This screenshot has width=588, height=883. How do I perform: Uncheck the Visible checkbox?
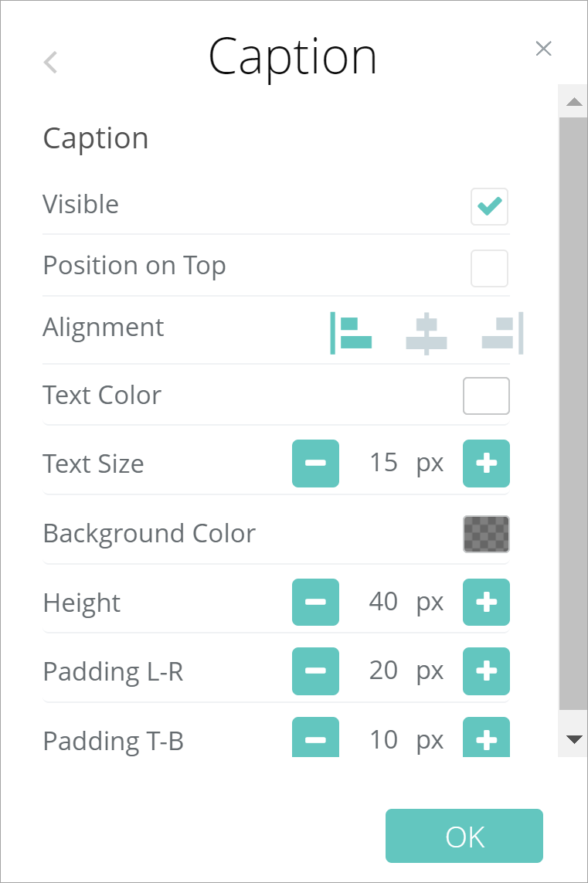point(489,206)
